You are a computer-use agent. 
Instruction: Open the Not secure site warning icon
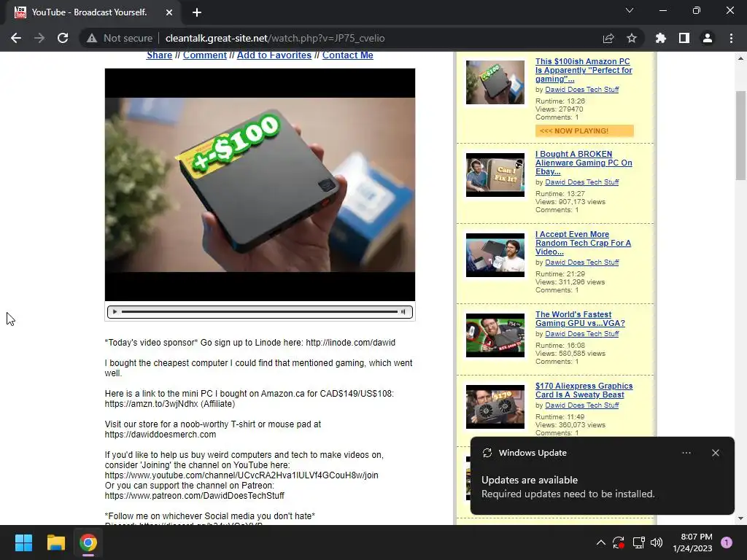point(92,38)
